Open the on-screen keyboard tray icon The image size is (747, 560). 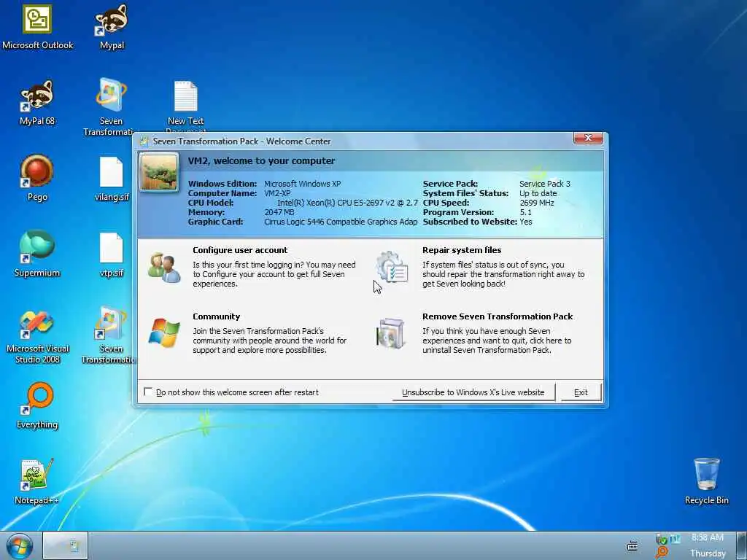pos(632,546)
